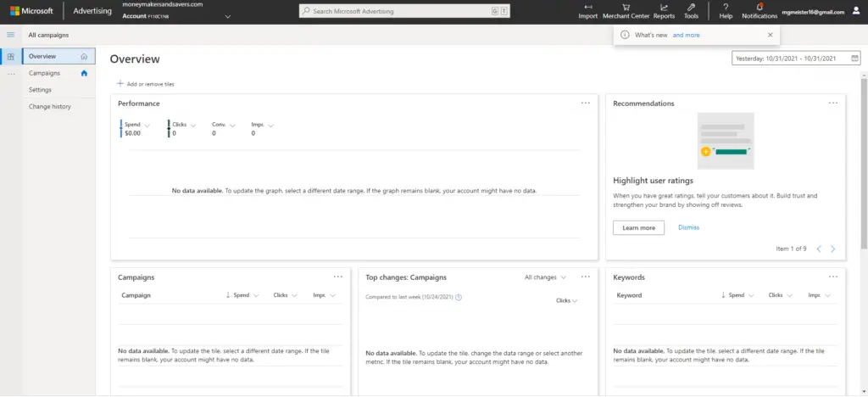Open Recommendations tile options menu

(x=833, y=103)
